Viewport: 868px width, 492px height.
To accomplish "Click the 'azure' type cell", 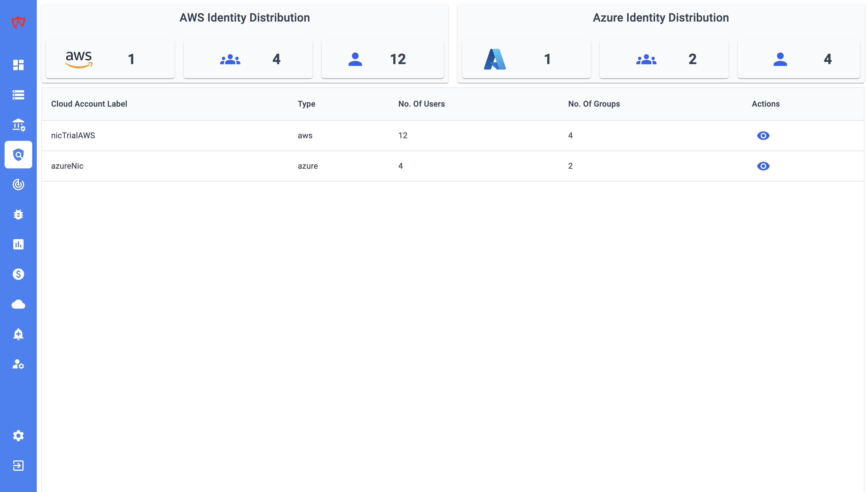I will [308, 166].
